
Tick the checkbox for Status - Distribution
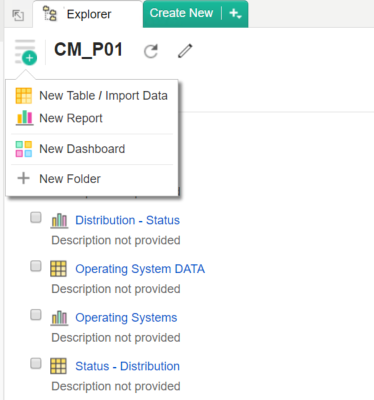tap(36, 363)
